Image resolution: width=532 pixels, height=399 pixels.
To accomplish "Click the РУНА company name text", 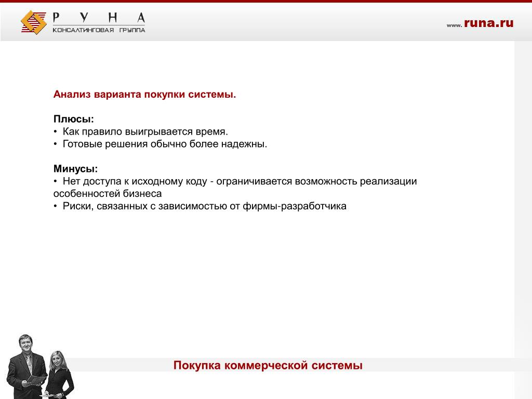I will pyautogui.click(x=99, y=18).
